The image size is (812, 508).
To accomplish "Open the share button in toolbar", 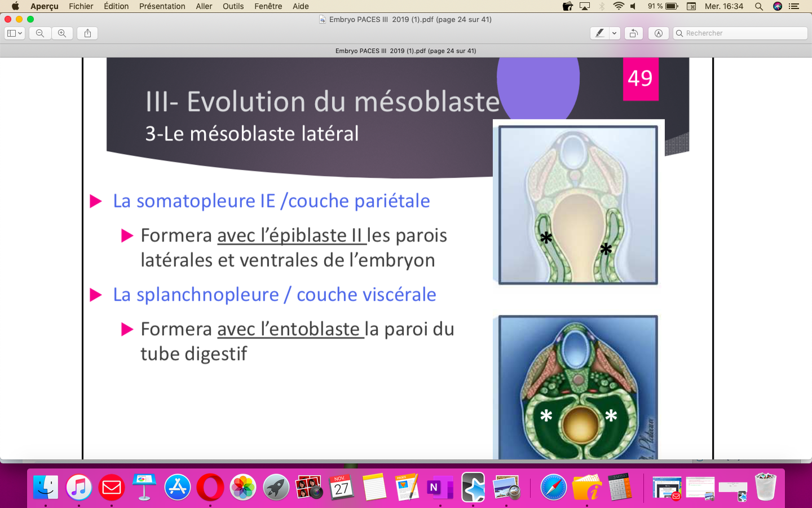I will 87,33.
